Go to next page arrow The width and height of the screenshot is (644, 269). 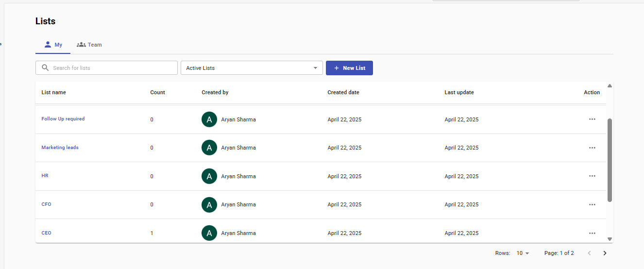tap(605, 253)
